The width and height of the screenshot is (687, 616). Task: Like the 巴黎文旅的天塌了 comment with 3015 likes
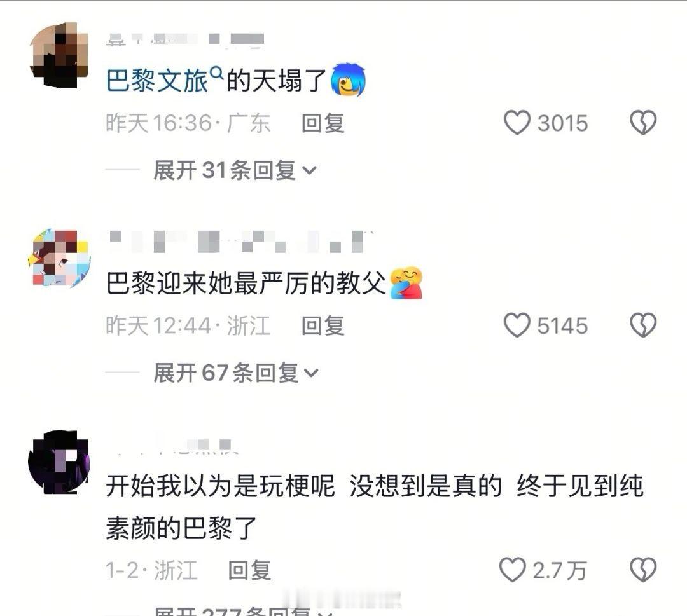click(517, 123)
